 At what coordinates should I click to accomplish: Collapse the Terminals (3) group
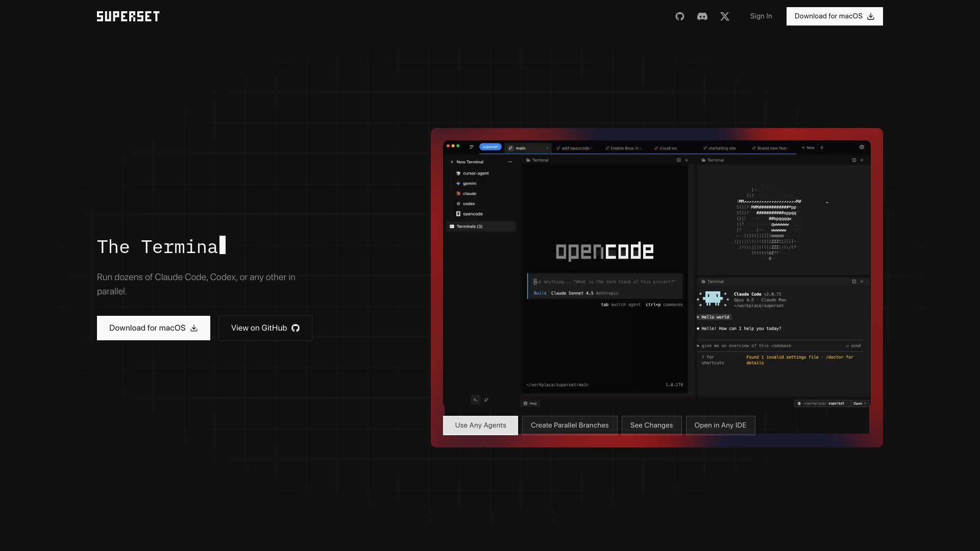point(481,227)
